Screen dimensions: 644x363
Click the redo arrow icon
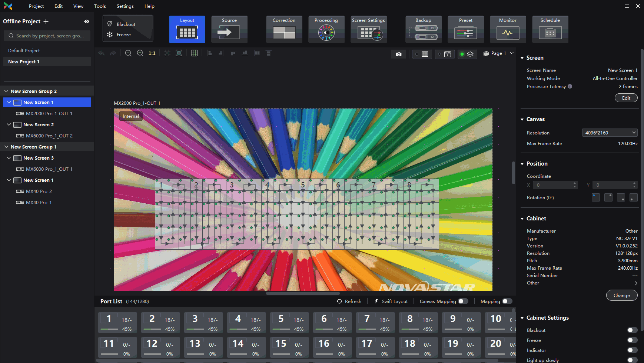coord(113,53)
